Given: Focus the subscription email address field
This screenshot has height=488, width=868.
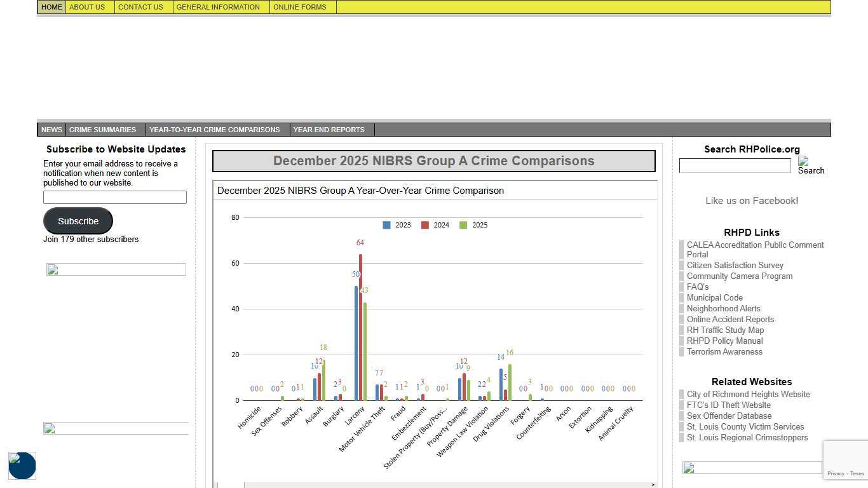Looking at the screenshot, I should [x=115, y=198].
